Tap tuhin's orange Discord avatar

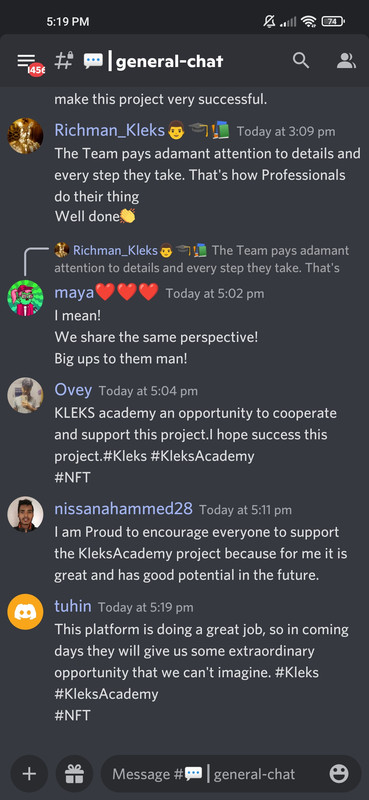coord(25,611)
